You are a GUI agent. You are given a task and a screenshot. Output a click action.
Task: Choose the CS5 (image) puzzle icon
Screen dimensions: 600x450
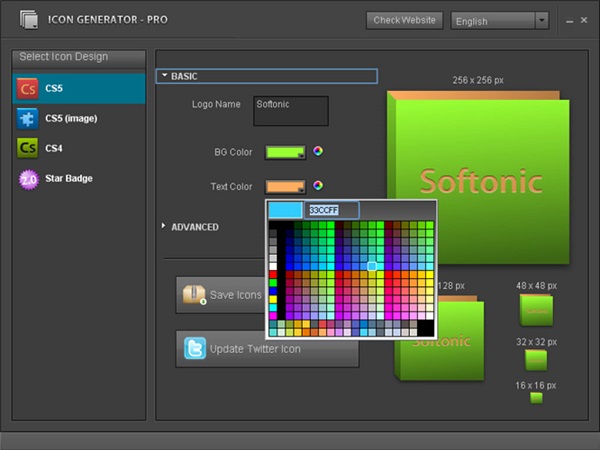coord(27,119)
